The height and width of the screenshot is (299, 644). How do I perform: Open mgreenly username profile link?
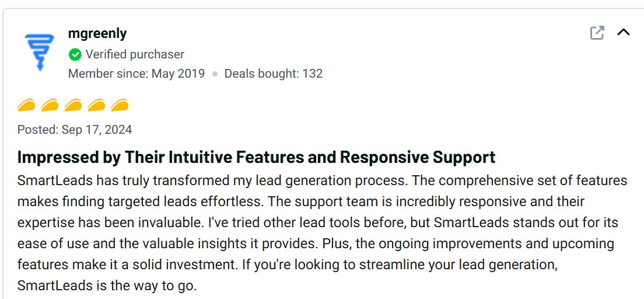click(x=97, y=34)
